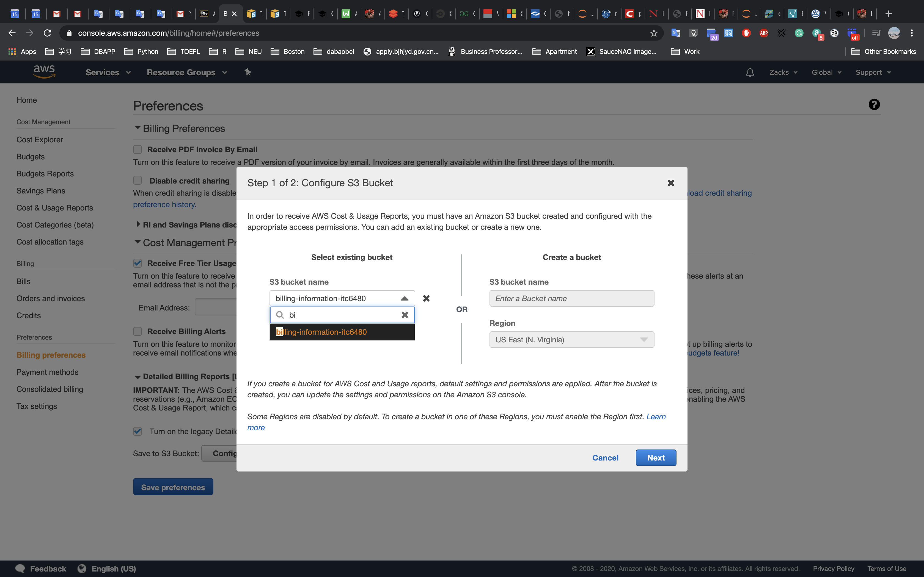Remove the selected existing bucket with X
Image resolution: width=924 pixels, height=577 pixels.
click(426, 298)
